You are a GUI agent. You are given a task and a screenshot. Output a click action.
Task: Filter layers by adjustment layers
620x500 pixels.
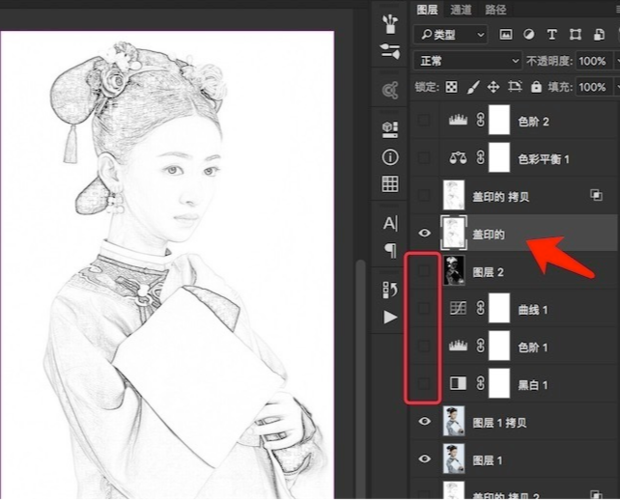click(529, 34)
